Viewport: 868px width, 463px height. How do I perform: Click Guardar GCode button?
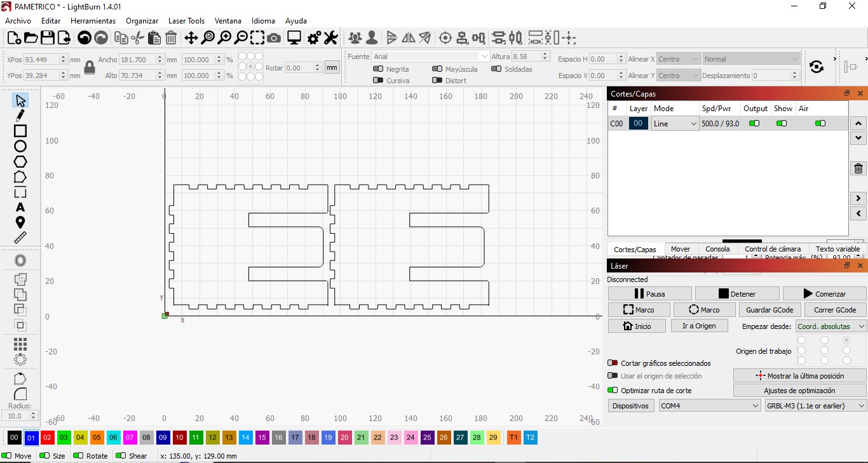coord(770,309)
